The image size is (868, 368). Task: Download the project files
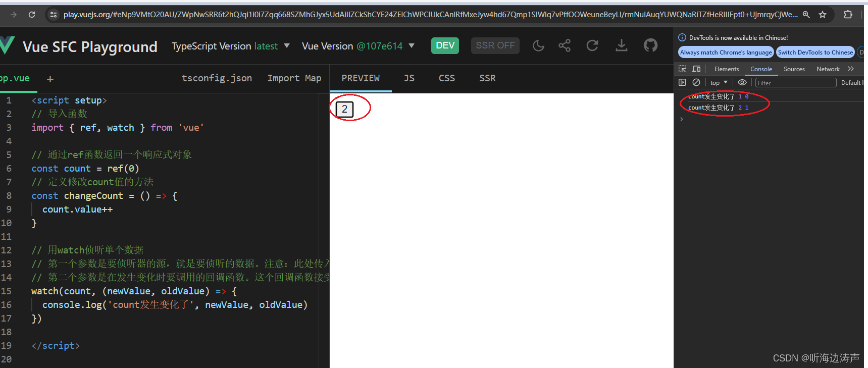click(622, 46)
